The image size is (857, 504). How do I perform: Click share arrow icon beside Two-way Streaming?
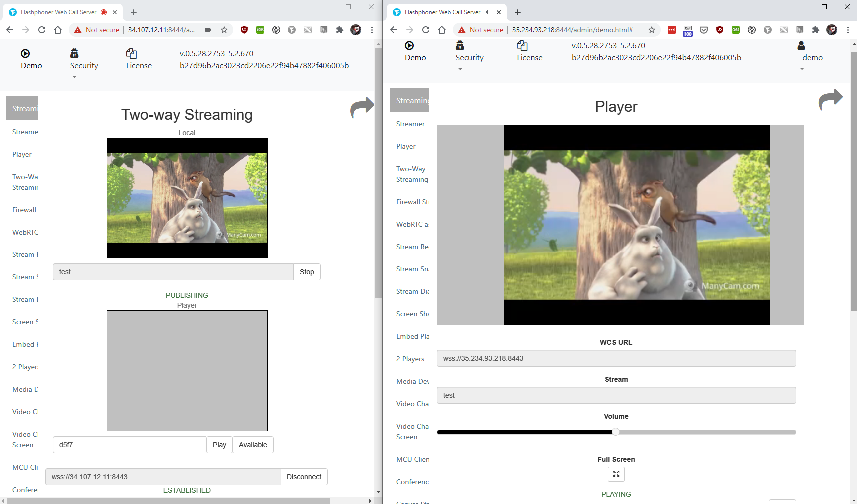click(362, 107)
